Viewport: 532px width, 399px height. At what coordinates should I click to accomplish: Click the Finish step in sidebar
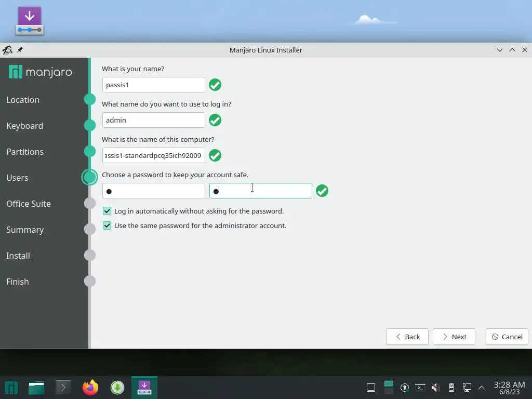tap(17, 282)
